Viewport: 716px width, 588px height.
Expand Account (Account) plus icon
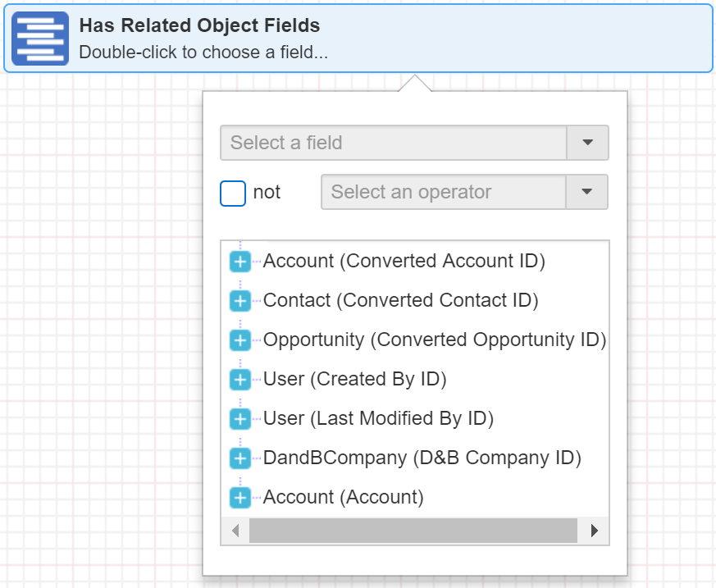point(239,498)
